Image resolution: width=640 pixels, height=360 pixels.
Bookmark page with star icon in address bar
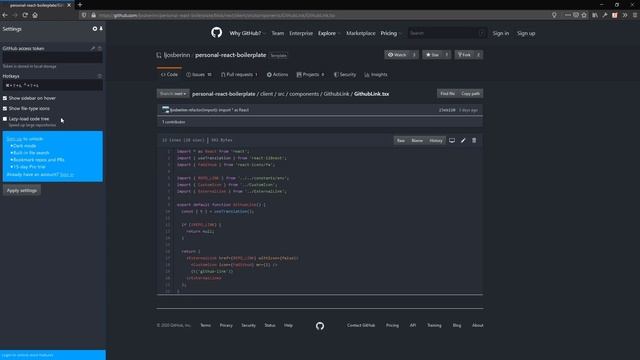click(x=584, y=15)
